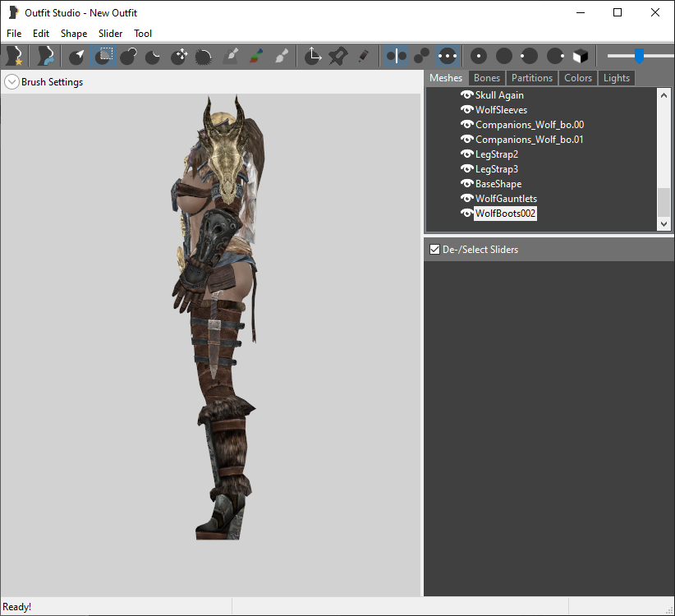Switch to front view (center dot icon)

tap(479, 56)
